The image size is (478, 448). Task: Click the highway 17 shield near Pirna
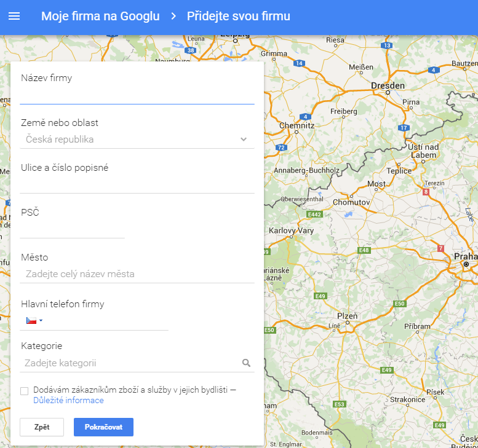coord(404,128)
